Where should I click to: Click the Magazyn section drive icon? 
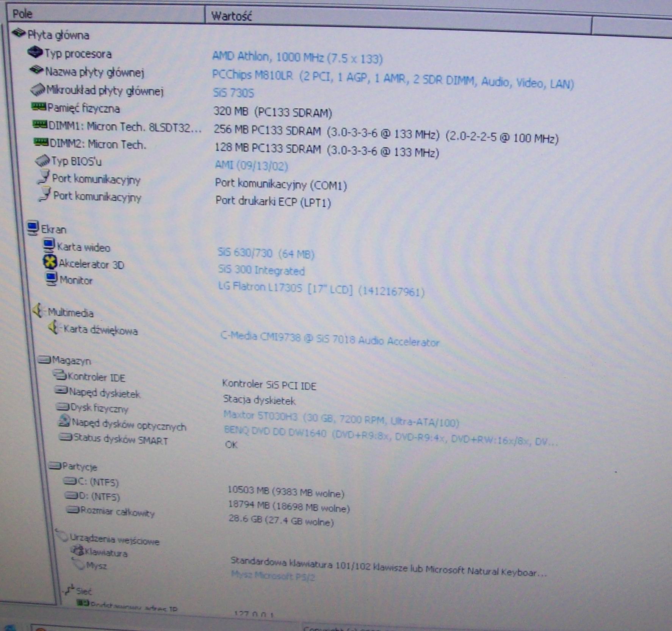pos(44,359)
